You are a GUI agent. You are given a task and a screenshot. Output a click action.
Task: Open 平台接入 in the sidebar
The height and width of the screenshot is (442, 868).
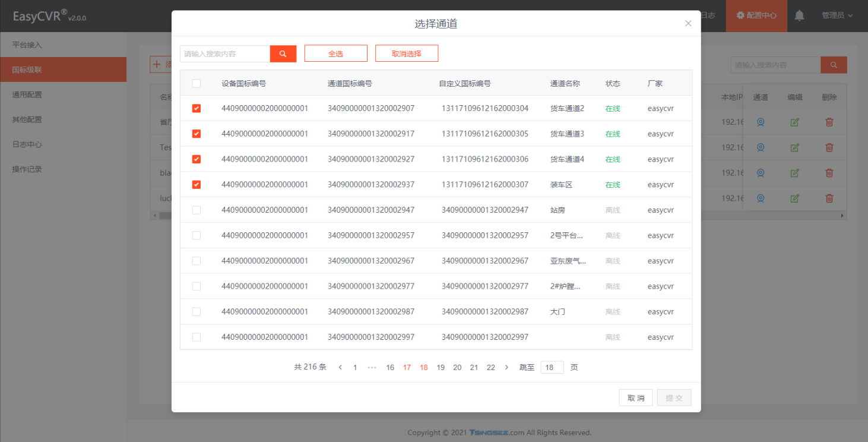[x=63, y=45]
